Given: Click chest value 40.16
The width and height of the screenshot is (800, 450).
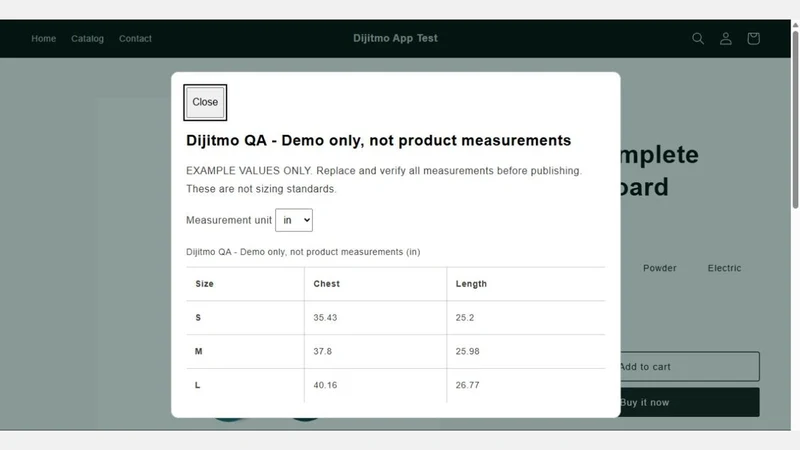Looking at the screenshot, I should coord(325,385).
